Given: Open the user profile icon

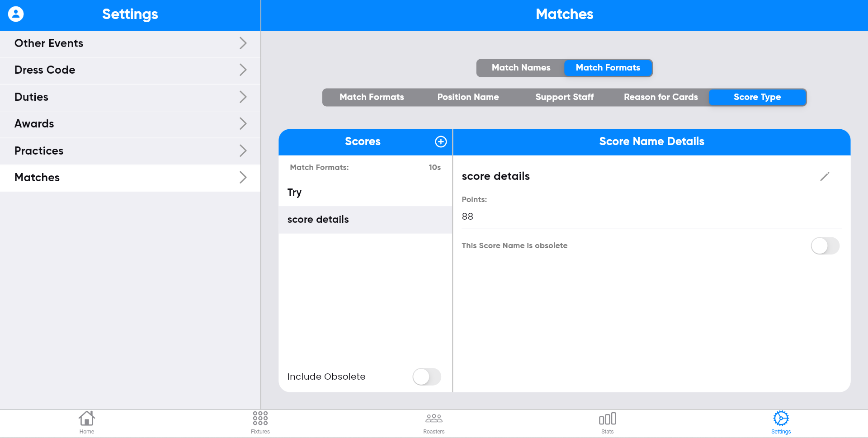Looking at the screenshot, I should 16,14.
